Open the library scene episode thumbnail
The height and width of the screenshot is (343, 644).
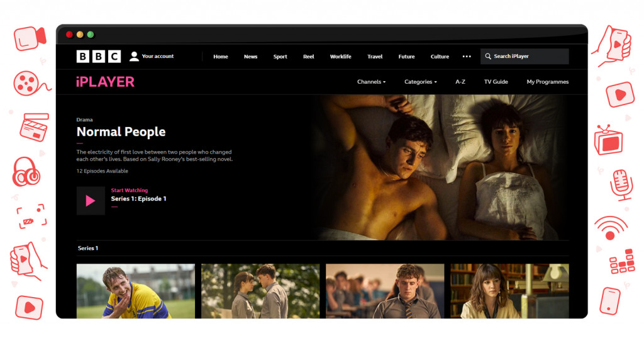pyautogui.click(x=509, y=291)
